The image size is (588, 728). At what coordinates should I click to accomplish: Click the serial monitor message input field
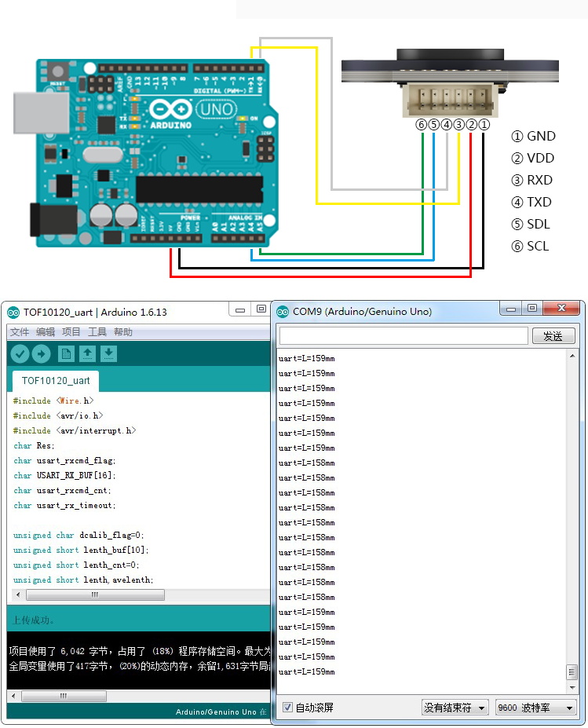click(403, 336)
